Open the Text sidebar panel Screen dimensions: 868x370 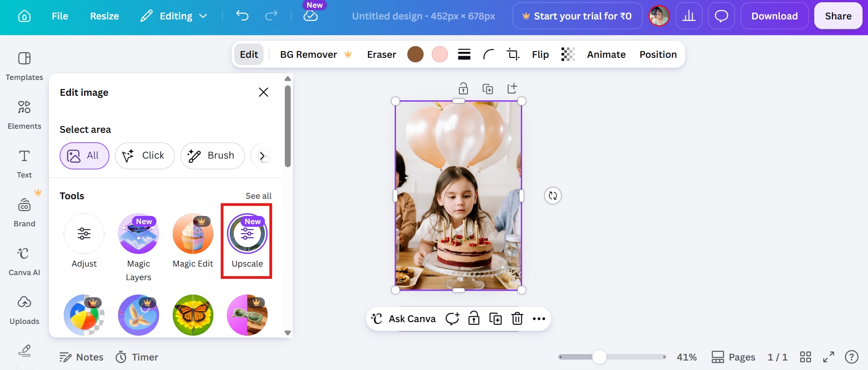[x=24, y=164]
